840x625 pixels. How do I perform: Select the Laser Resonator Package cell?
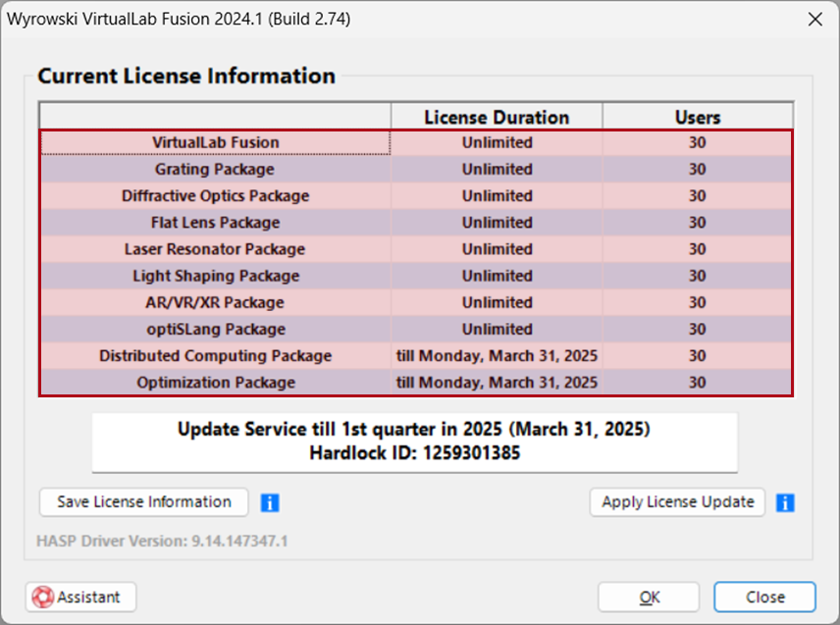click(x=215, y=249)
